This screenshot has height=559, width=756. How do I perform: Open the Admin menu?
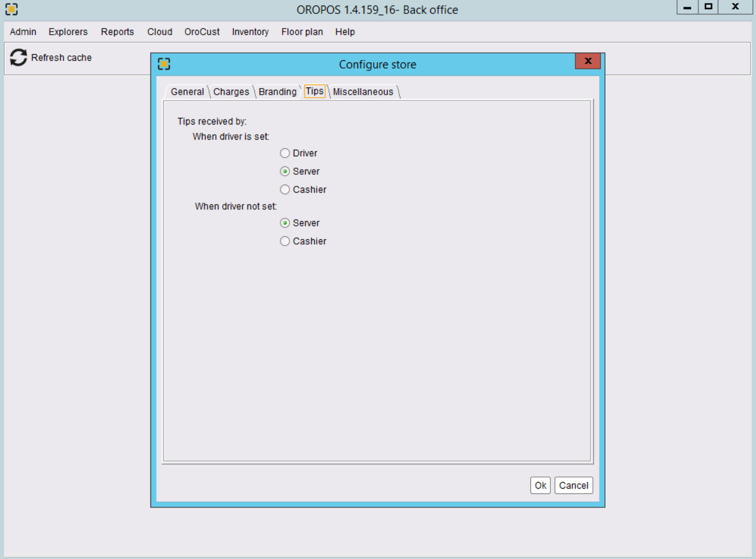(x=23, y=32)
